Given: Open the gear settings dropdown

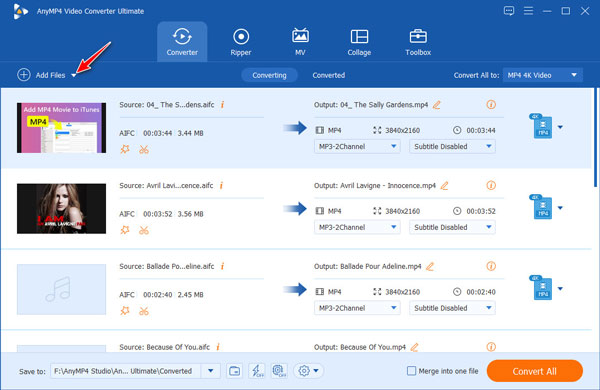Looking at the screenshot, I should 308,371.
